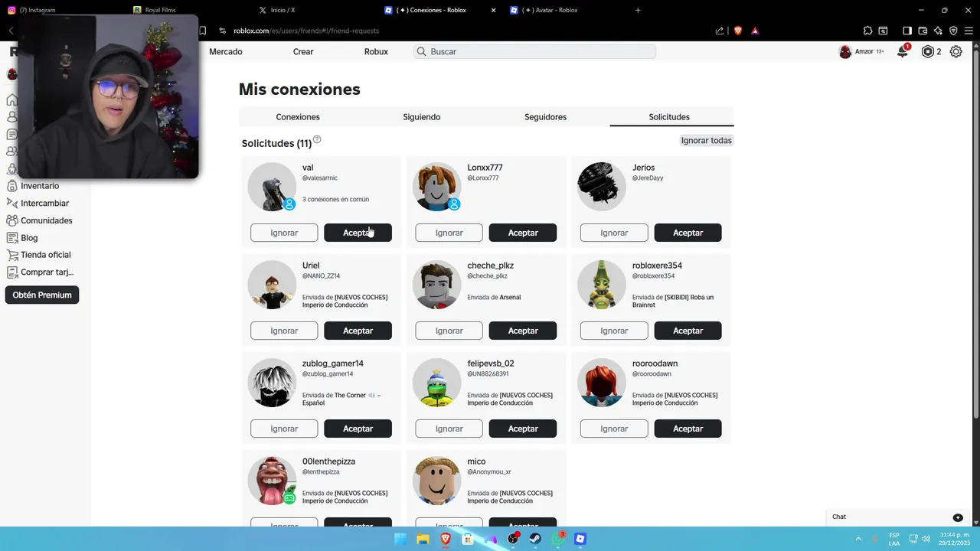Click the Ignorar todas button
980x551 pixels.
[707, 140]
